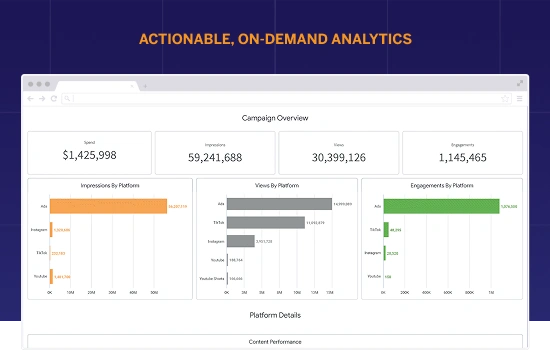550x361 pixels.
Task: Click the Impressions 59,241,688 card
Action: 215,153
